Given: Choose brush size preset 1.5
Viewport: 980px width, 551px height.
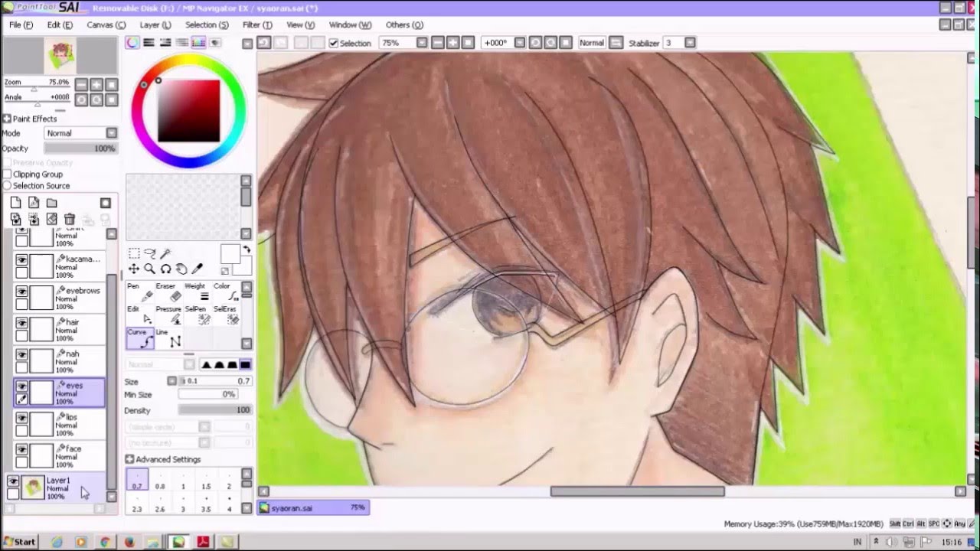Looking at the screenshot, I should pyautogui.click(x=206, y=481).
